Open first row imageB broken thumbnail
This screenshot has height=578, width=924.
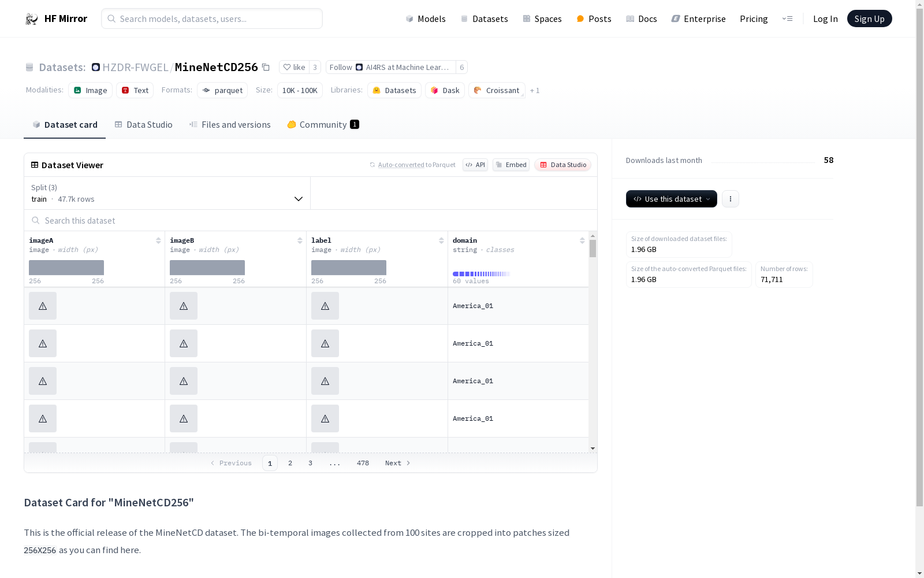(x=184, y=306)
